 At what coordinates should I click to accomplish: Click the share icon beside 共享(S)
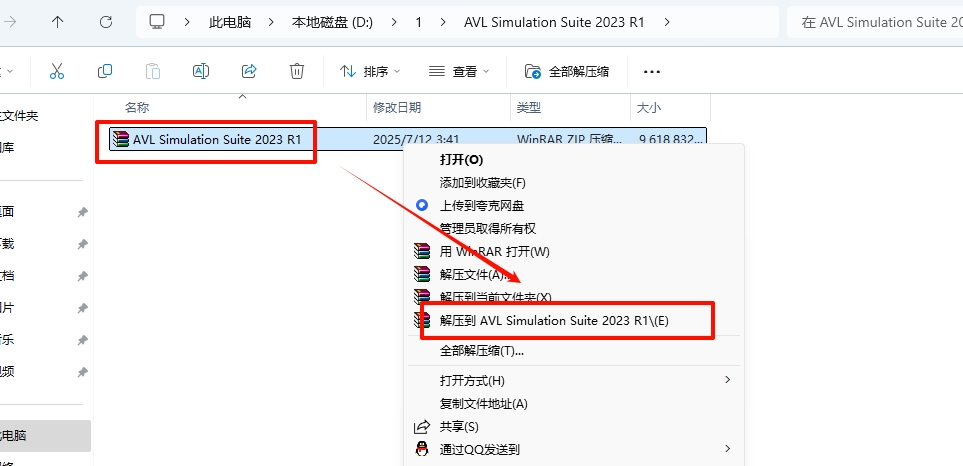point(422,426)
